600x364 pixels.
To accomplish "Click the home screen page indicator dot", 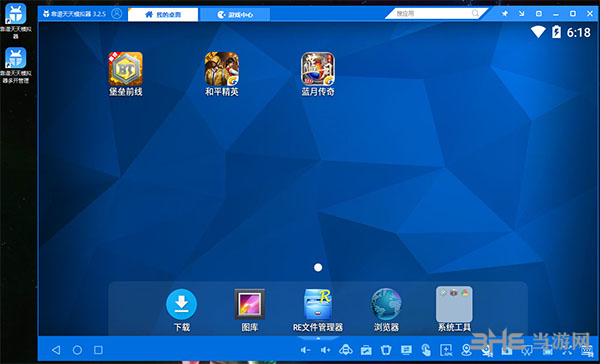I will point(318,268).
